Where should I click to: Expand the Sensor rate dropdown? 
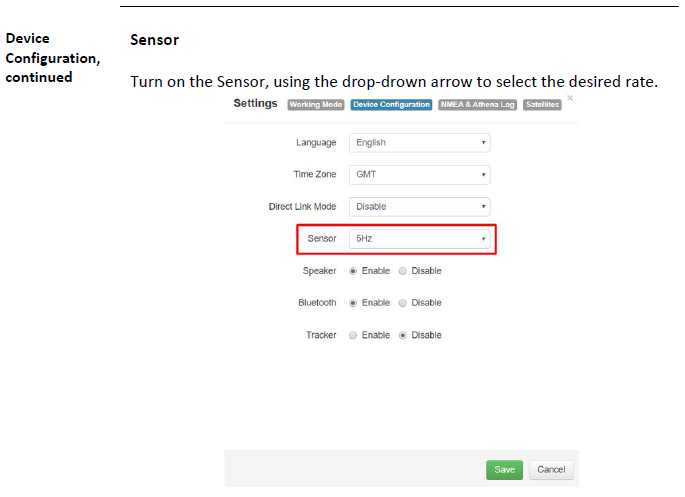point(419,240)
